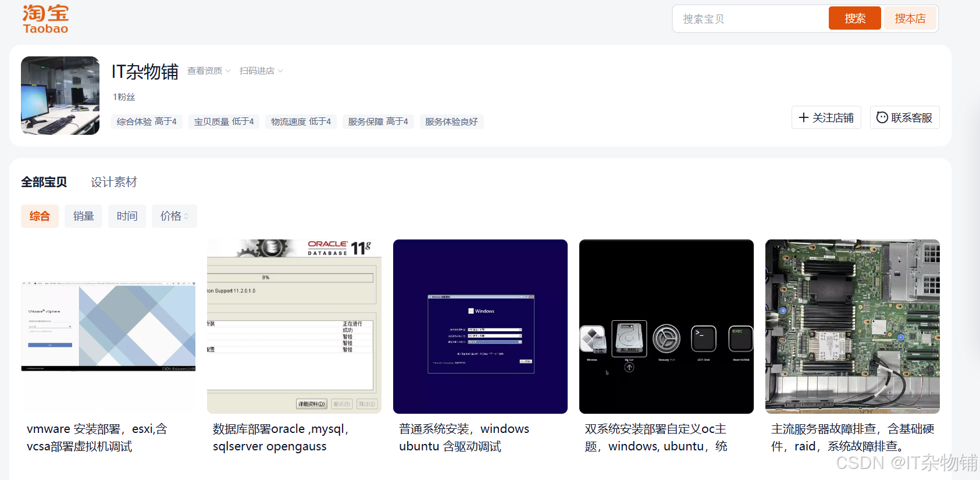This screenshot has height=480, width=980.
Task: Open the IT杂物铺 shop avatar image
Action: click(60, 95)
